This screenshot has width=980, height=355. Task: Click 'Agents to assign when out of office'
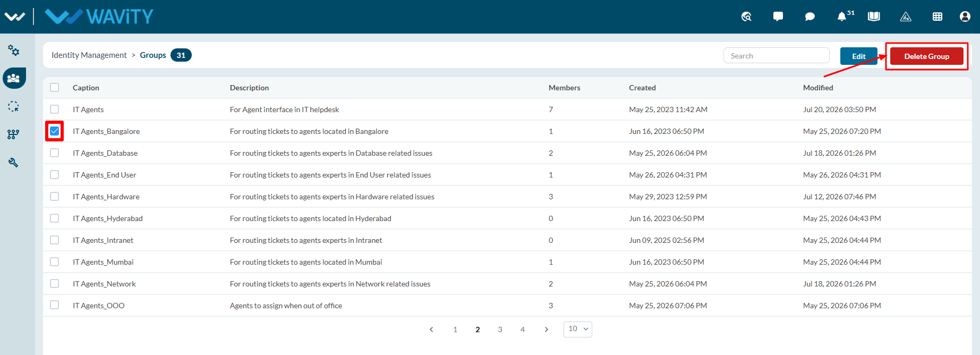tap(286, 306)
